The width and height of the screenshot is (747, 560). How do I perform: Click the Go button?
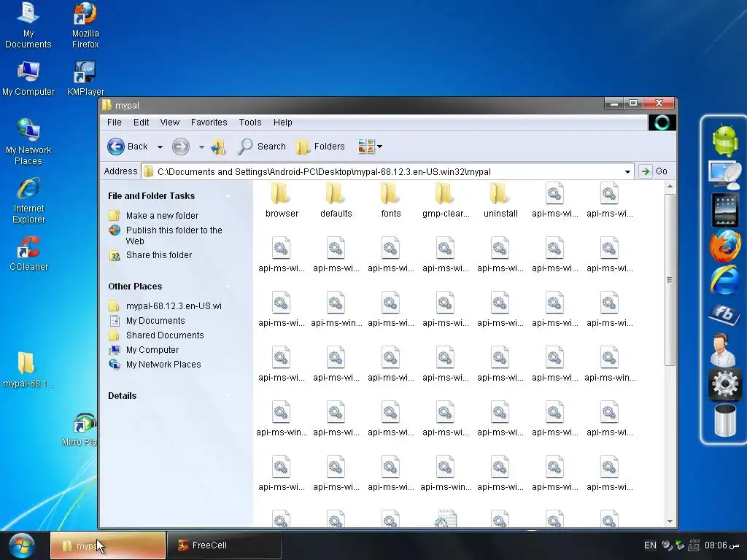click(x=654, y=171)
